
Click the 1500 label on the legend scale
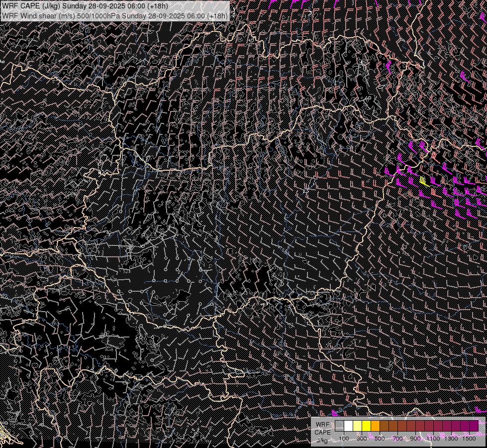tap(469, 439)
